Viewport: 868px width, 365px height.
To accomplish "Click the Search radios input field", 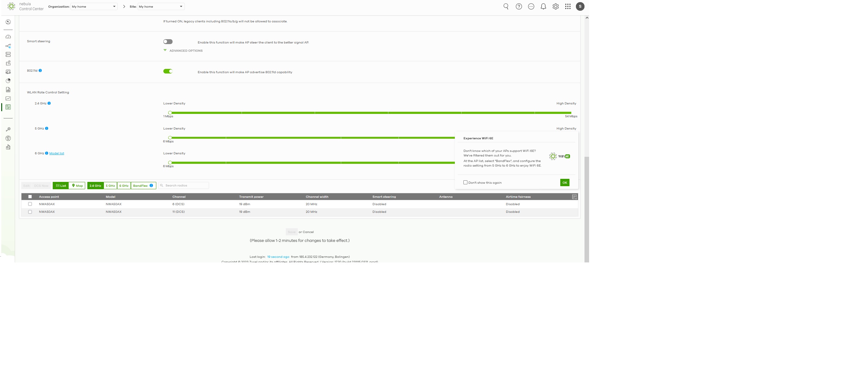I will tap(185, 186).
